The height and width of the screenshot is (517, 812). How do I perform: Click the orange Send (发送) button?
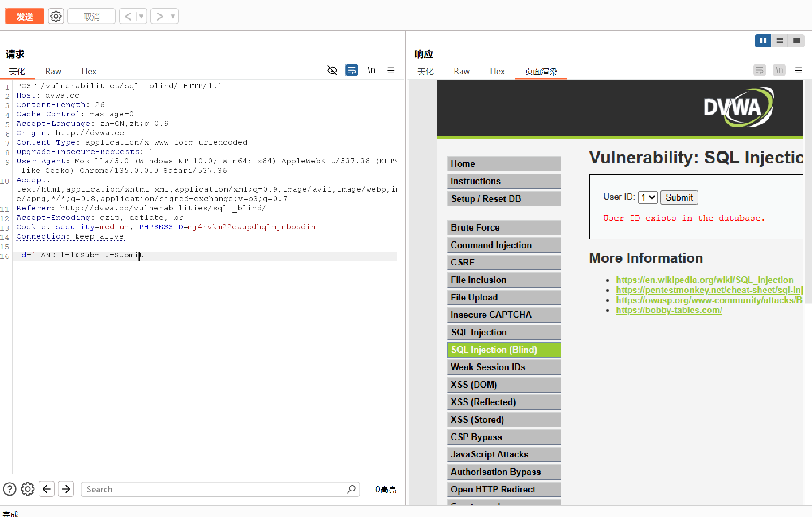click(25, 17)
